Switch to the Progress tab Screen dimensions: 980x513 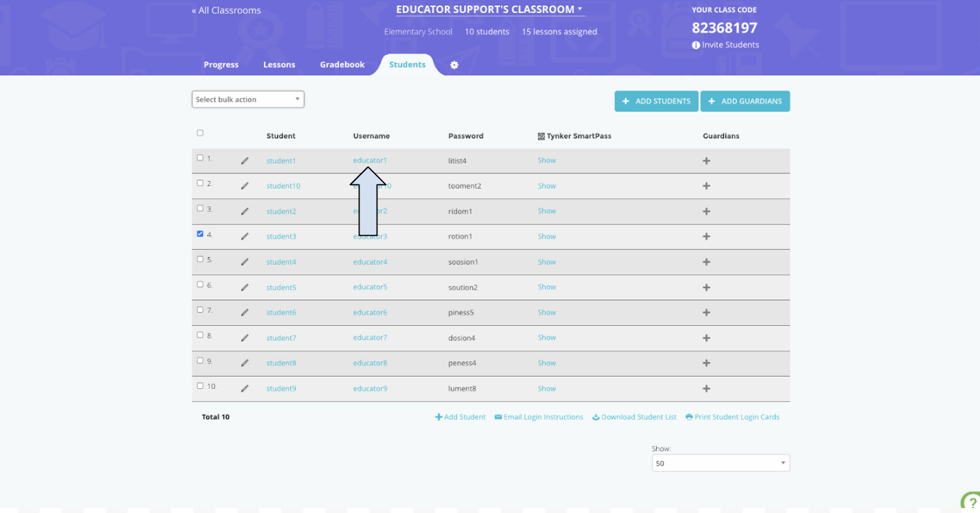pyautogui.click(x=221, y=64)
